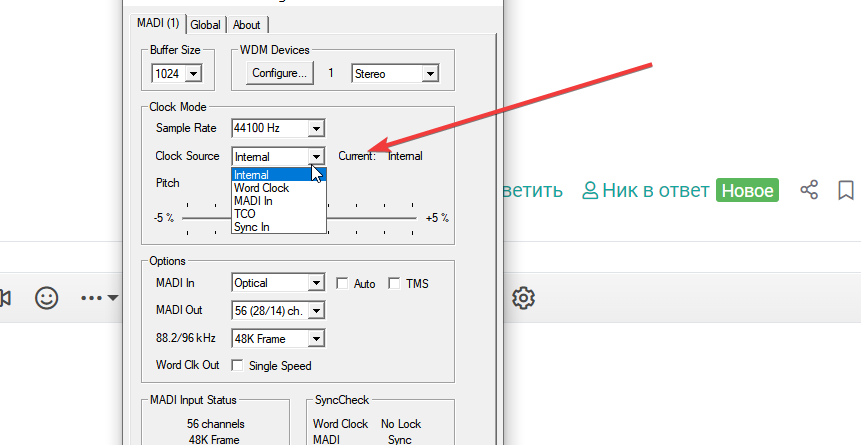Click the person icon by Ник в ответ
This screenshot has width=861, height=445.
click(590, 191)
